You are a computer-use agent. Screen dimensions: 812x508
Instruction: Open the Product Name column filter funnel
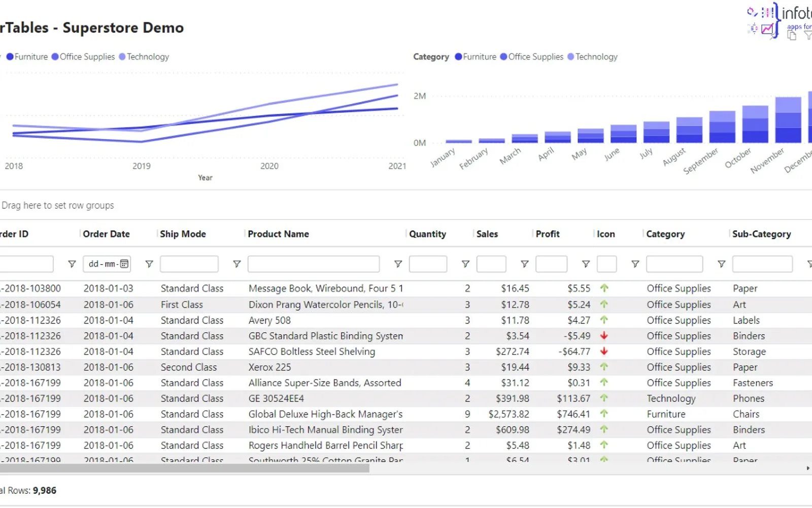coord(398,264)
